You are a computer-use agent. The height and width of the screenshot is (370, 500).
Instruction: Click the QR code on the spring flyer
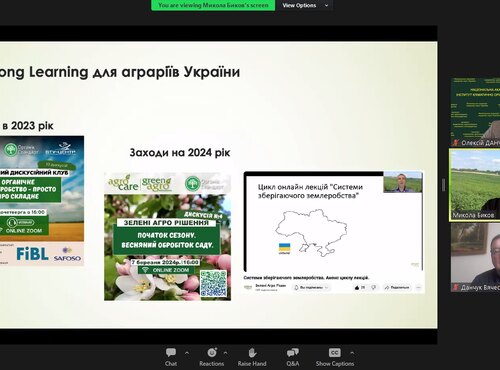pyautogui.click(x=214, y=283)
